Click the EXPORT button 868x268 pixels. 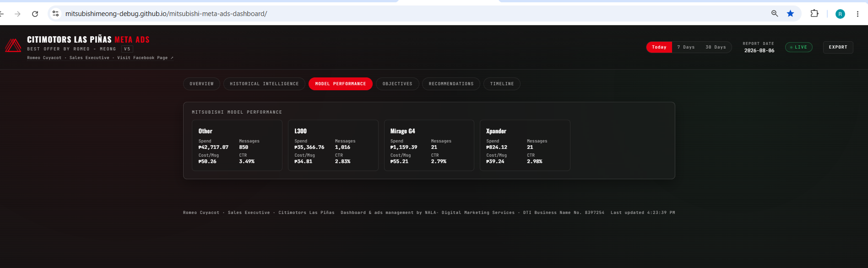click(838, 47)
